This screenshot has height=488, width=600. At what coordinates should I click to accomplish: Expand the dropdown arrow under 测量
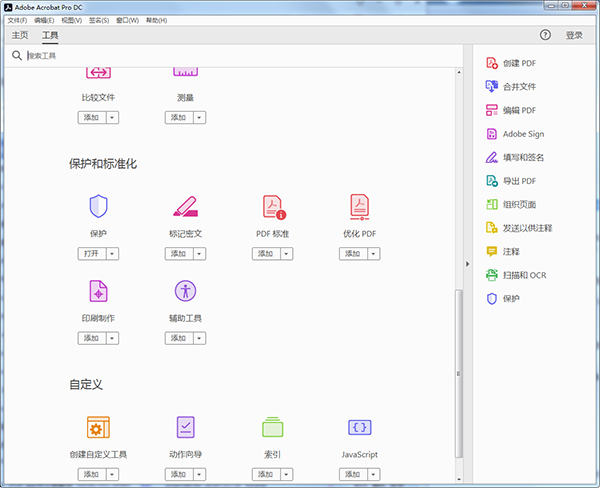(199, 118)
